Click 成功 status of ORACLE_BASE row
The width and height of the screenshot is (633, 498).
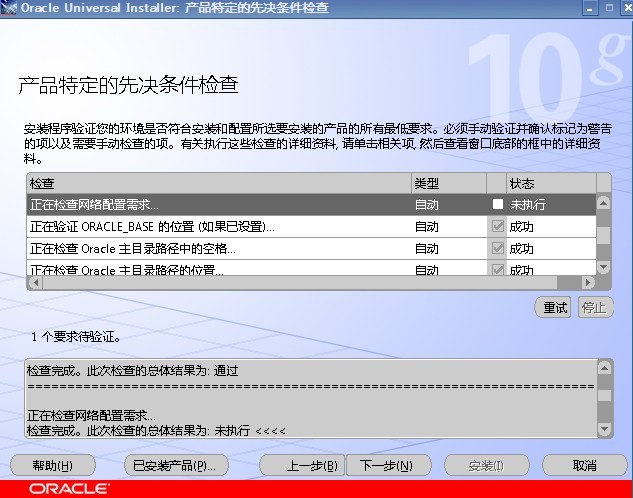pos(521,227)
